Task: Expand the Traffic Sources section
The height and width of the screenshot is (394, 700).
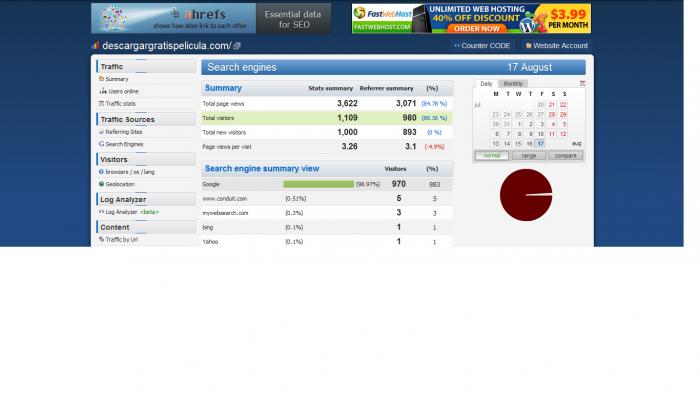Action: tap(146, 119)
